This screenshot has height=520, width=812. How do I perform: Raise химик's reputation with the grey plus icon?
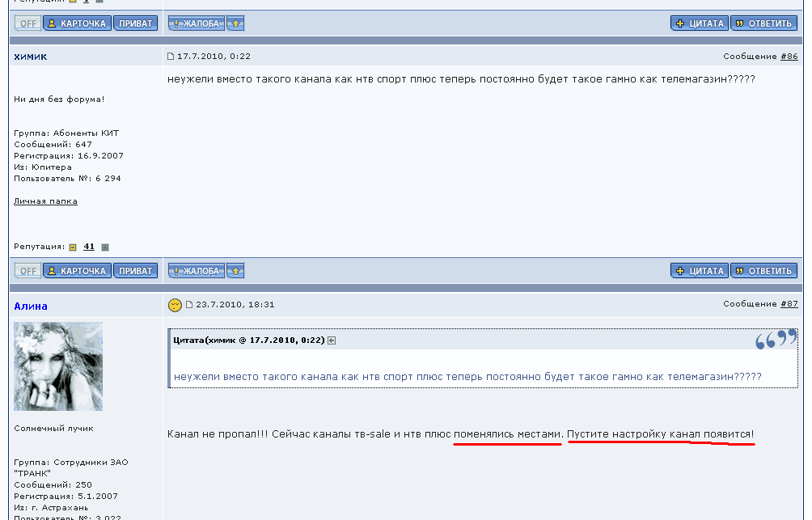pos(105,247)
